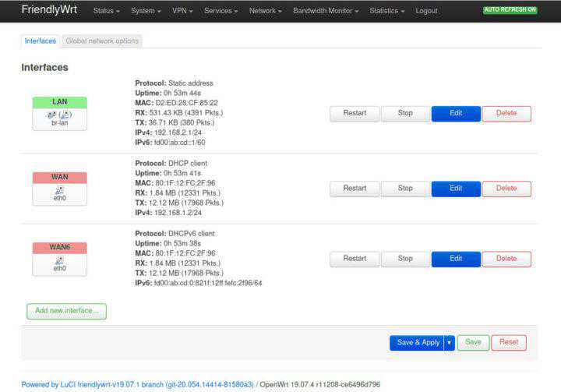Restart the LAN interface
This screenshot has width=561, height=392.
(355, 113)
